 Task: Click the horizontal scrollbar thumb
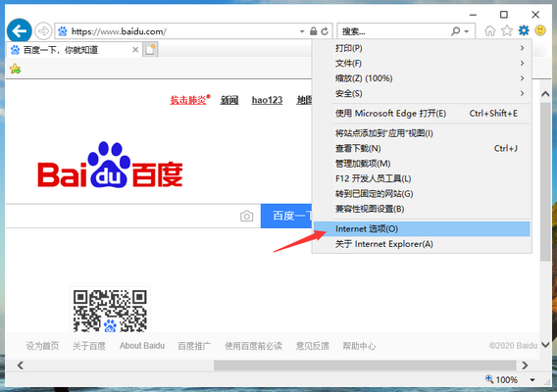(x=365, y=365)
